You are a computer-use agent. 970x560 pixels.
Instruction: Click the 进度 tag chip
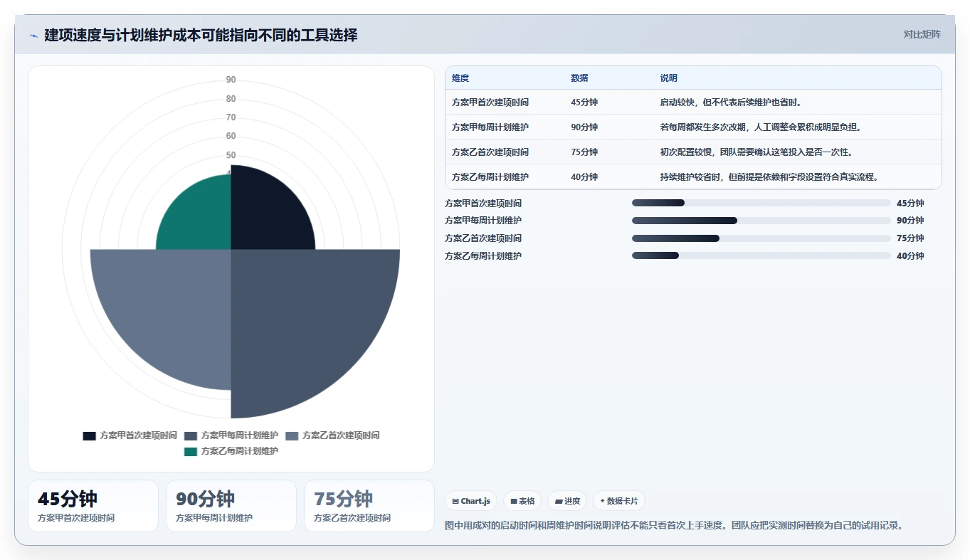[x=567, y=501]
